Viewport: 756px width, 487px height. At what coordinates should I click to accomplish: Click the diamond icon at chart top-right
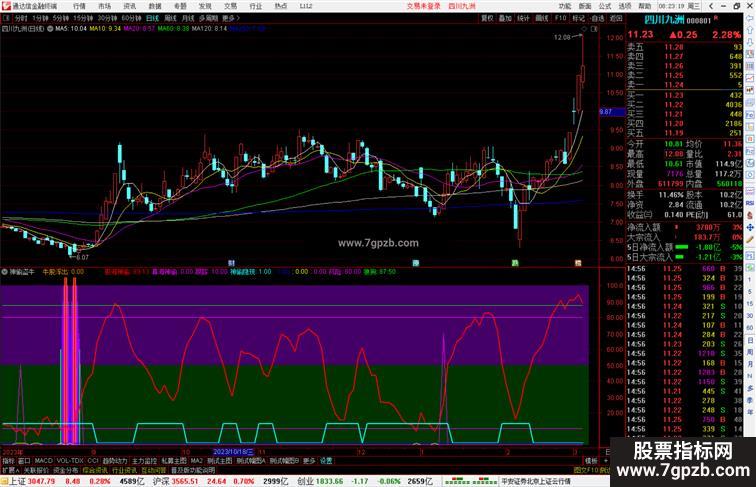(x=584, y=29)
